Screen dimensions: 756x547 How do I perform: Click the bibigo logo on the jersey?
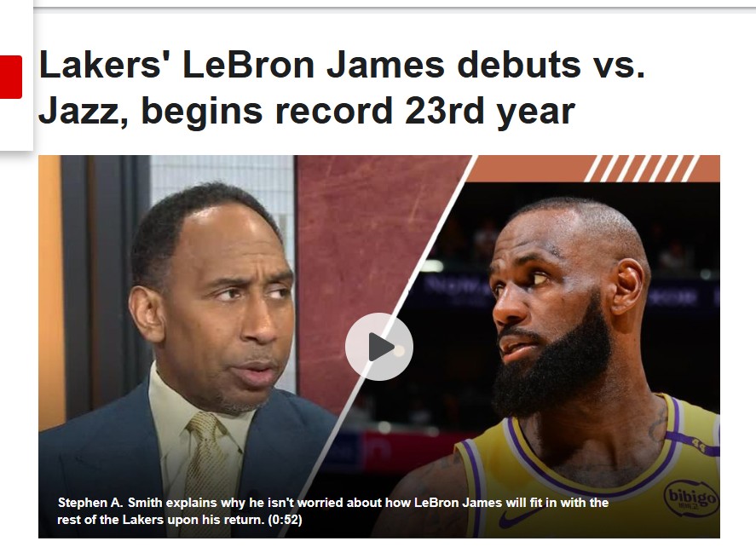click(x=691, y=498)
